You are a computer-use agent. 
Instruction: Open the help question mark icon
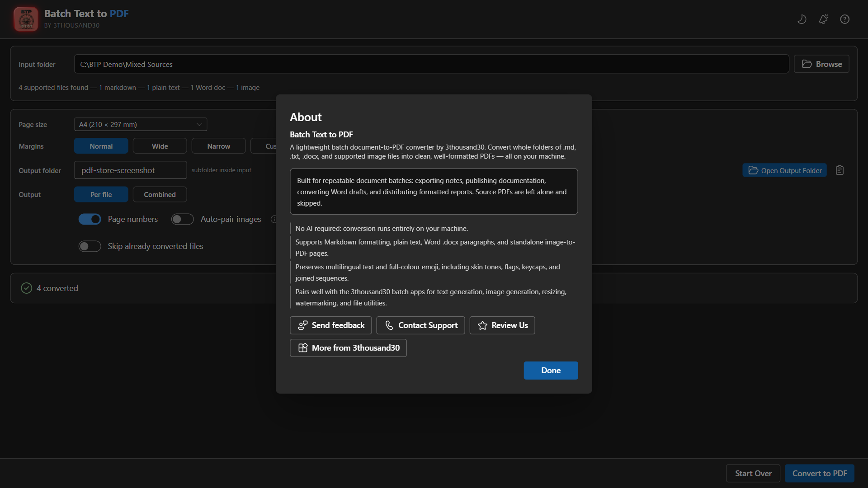tap(844, 19)
